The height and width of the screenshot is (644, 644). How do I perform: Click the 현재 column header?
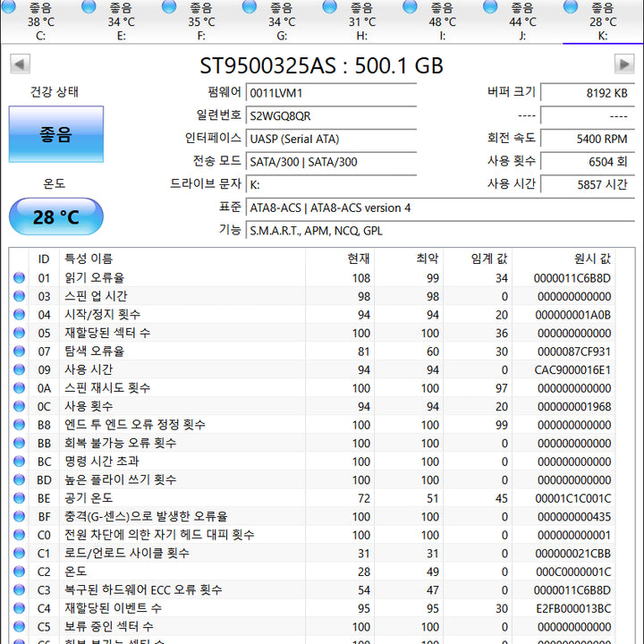340,258
